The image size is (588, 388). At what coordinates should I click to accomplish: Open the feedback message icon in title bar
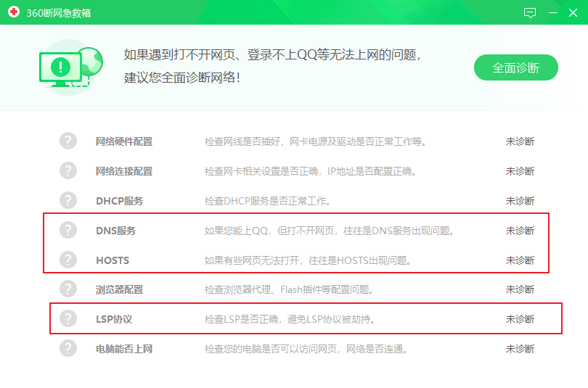click(529, 13)
